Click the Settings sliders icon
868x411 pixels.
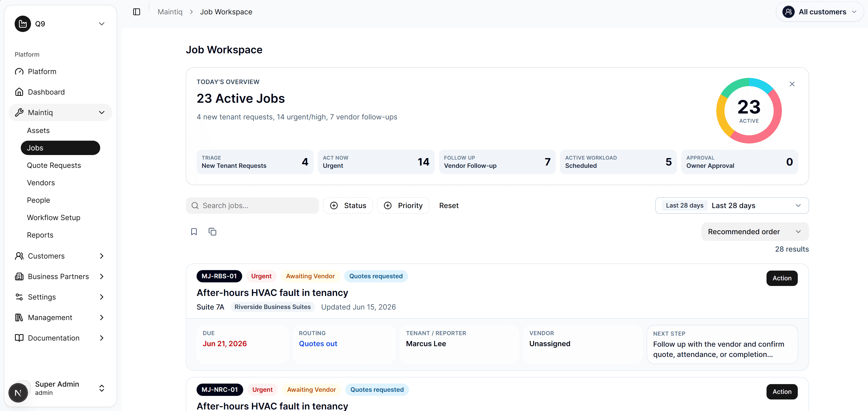click(19, 297)
